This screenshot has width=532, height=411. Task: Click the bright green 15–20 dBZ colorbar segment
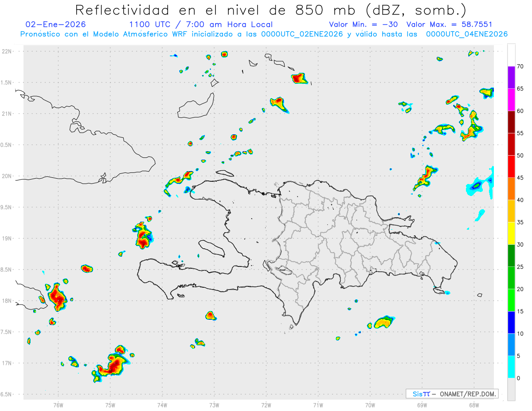[x=512, y=300]
